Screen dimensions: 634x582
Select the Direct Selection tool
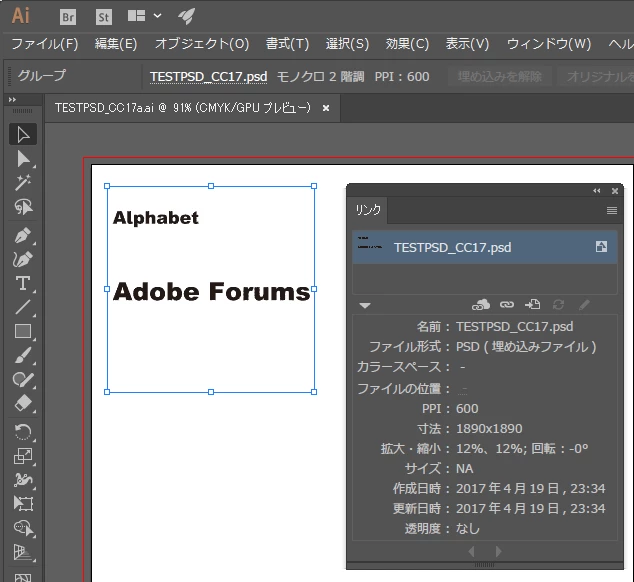click(x=23, y=159)
